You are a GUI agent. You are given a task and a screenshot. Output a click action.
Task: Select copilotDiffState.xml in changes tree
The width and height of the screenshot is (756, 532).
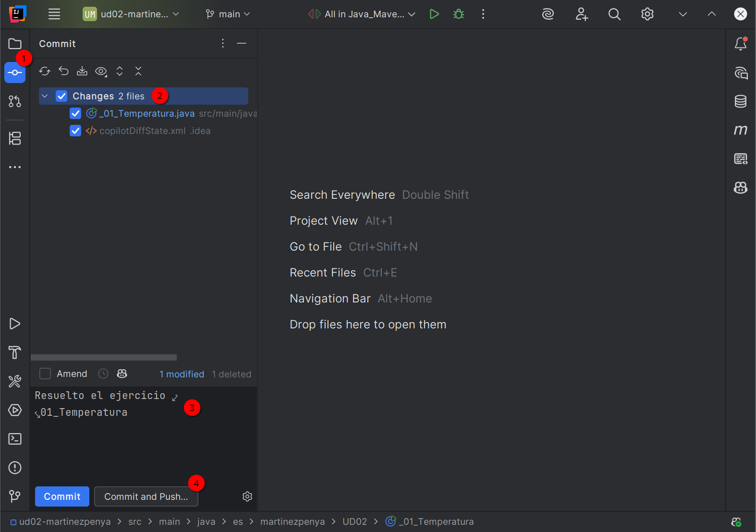tap(143, 131)
